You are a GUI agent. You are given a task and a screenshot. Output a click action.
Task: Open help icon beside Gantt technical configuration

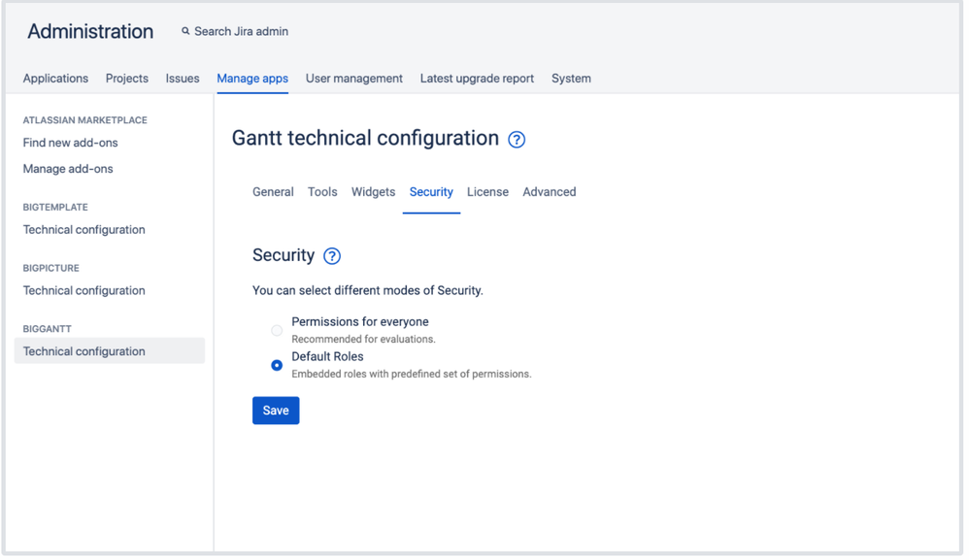coord(517,140)
